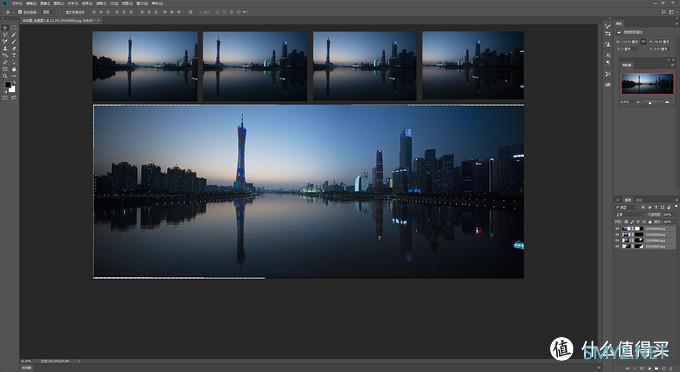Open the layer opacity dropdown
680x372 pixels.
click(x=667, y=215)
